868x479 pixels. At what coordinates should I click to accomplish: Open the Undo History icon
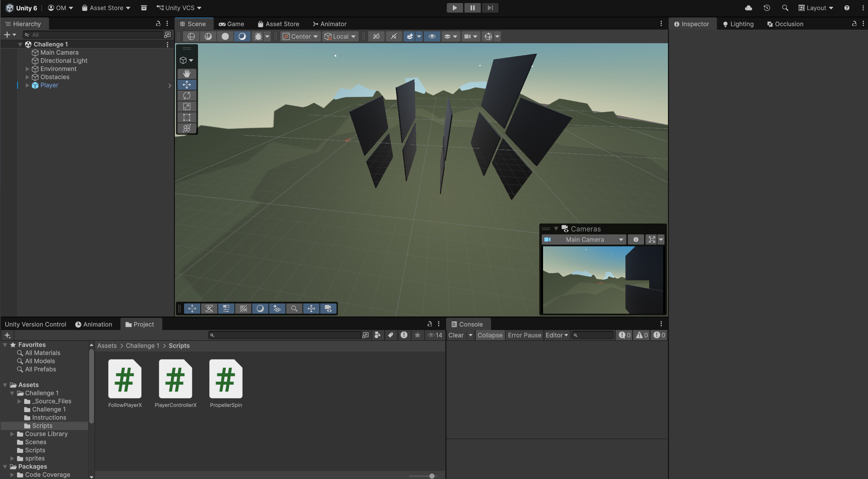tap(767, 8)
